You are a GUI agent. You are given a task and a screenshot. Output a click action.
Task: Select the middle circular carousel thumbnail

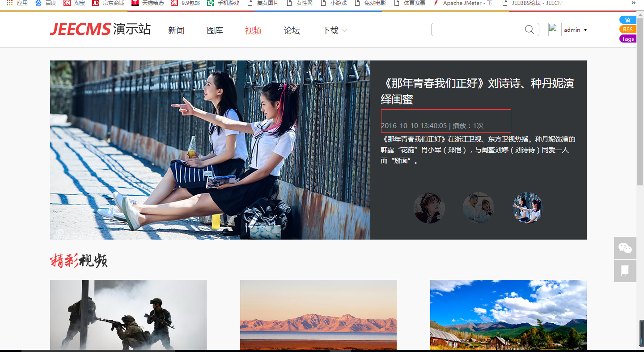(x=479, y=208)
